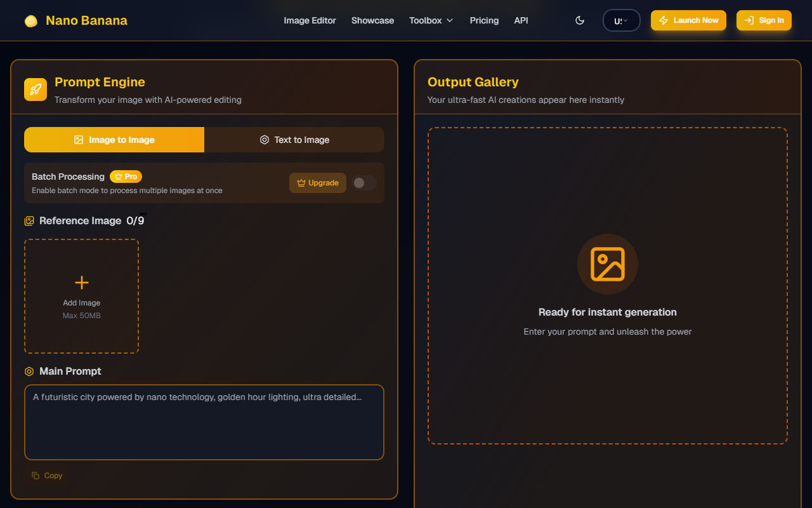Open the Pricing page
The image size is (812, 508).
pos(484,20)
